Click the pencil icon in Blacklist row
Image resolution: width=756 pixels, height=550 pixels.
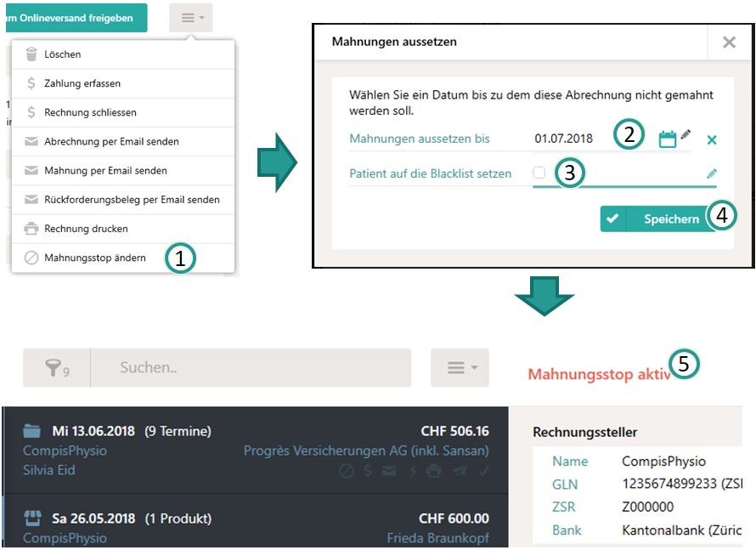[x=711, y=173]
